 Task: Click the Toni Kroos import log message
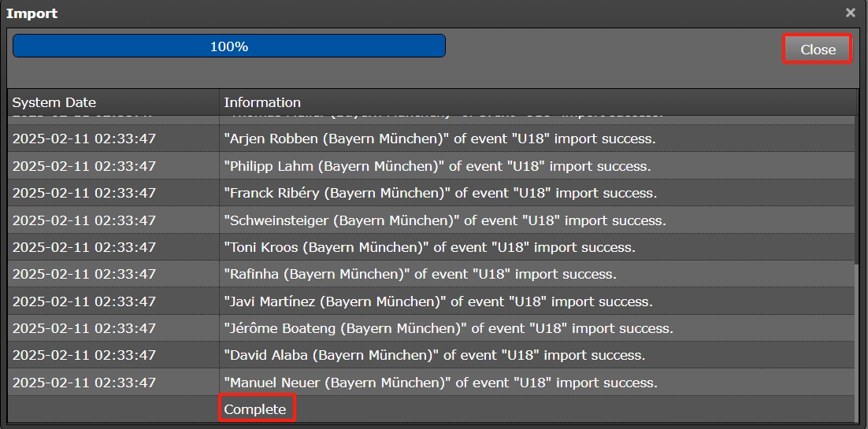pyautogui.click(x=429, y=247)
